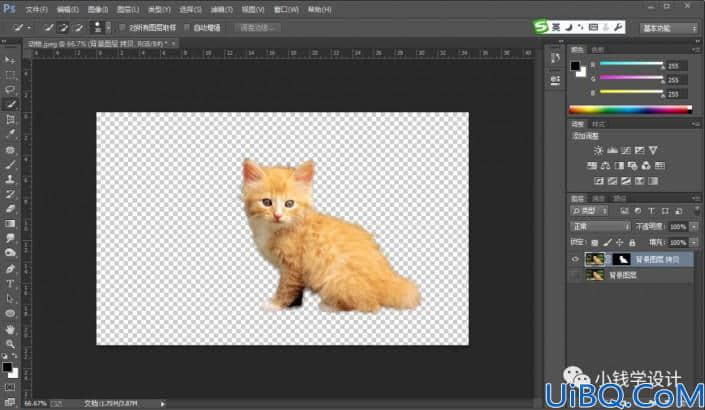Add a Curves adjustment

pyautogui.click(x=625, y=150)
